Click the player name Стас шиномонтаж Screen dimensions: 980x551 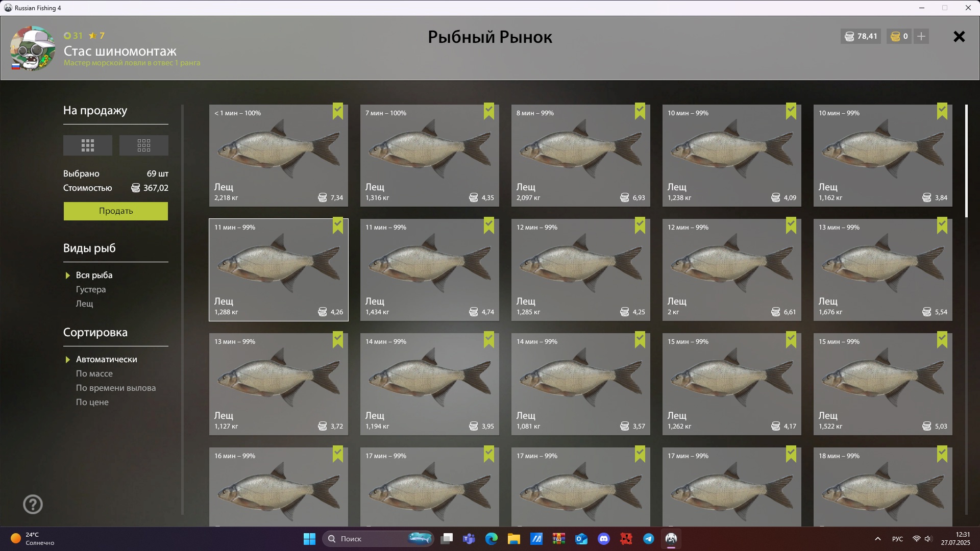pos(120,51)
